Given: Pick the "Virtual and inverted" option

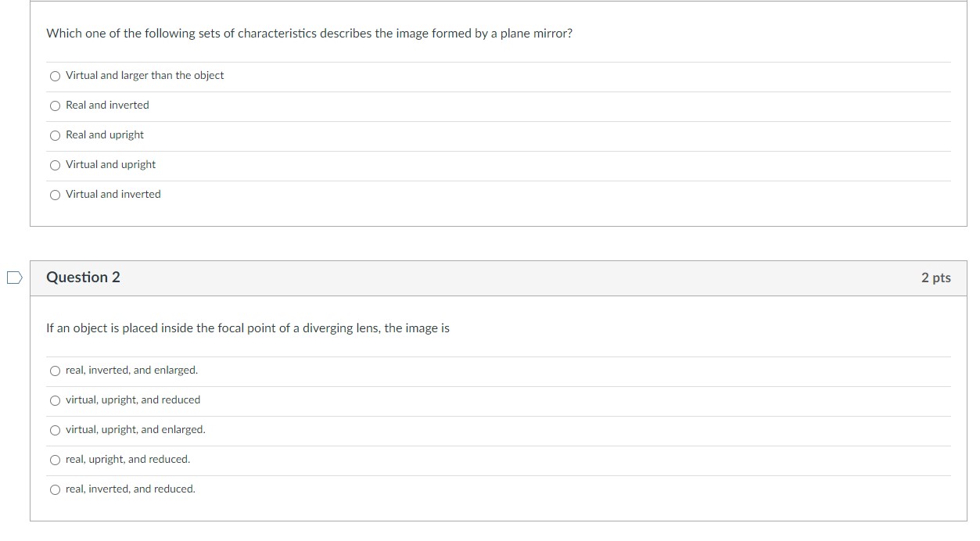Looking at the screenshot, I should tap(55, 195).
